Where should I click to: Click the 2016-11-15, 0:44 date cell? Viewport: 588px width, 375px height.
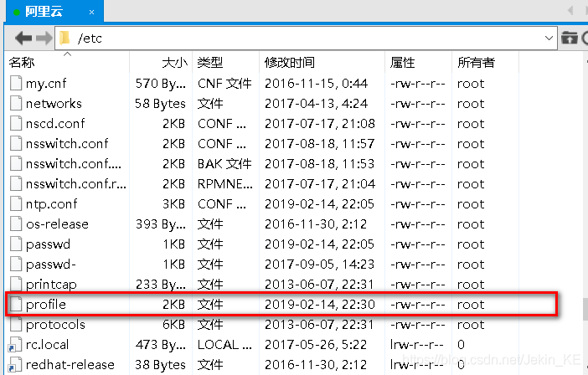point(316,83)
